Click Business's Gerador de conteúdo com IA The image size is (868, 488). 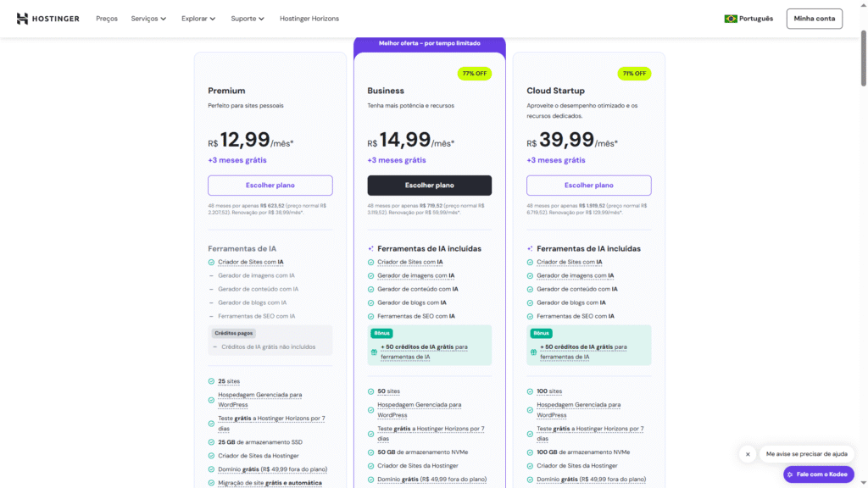(417, 290)
